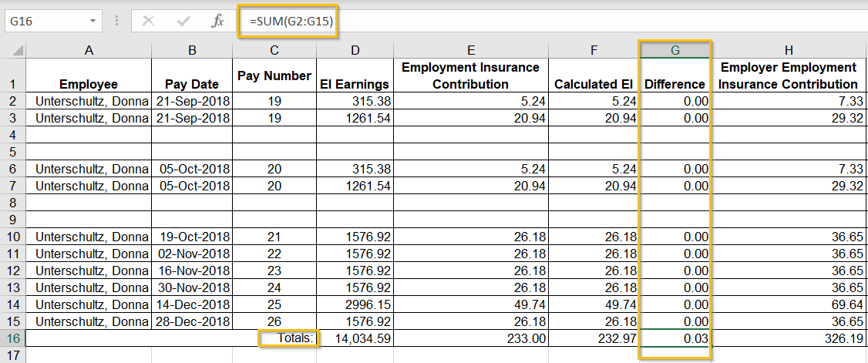Select pay date cell 16-Nov-2018

point(192,271)
